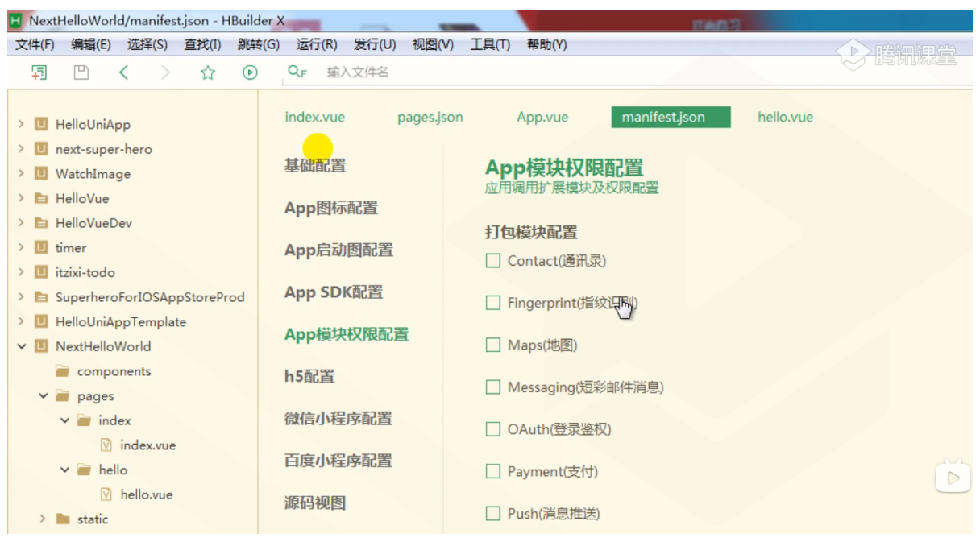Select the manifest.json active tab
This screenshot has height=542, width=980.
tap(671, 117)
